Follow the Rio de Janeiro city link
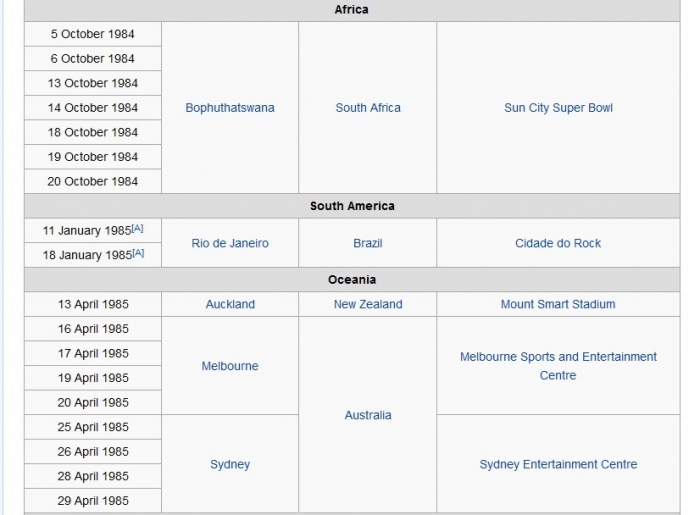This screenshot has height=515, width=700. pyautogui.click(x=230, y=243)
